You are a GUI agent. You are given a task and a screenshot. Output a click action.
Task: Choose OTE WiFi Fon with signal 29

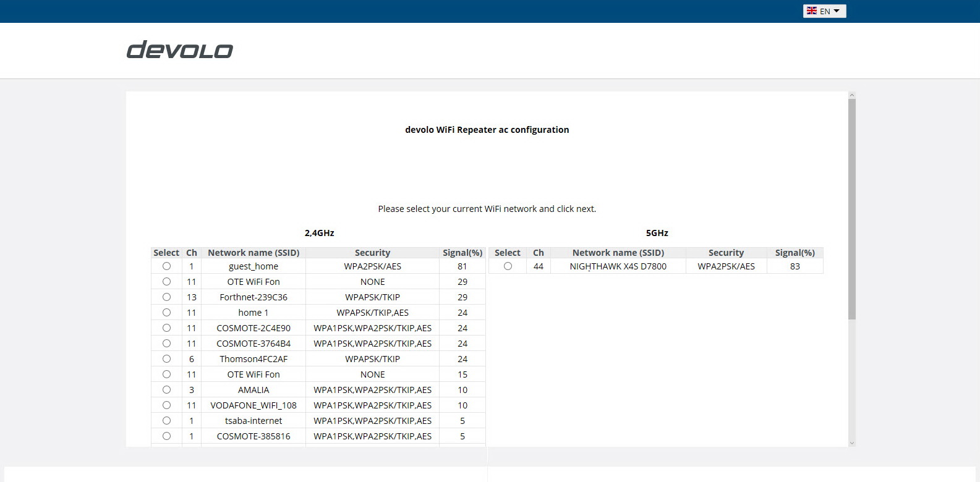(x=166, y=282)
